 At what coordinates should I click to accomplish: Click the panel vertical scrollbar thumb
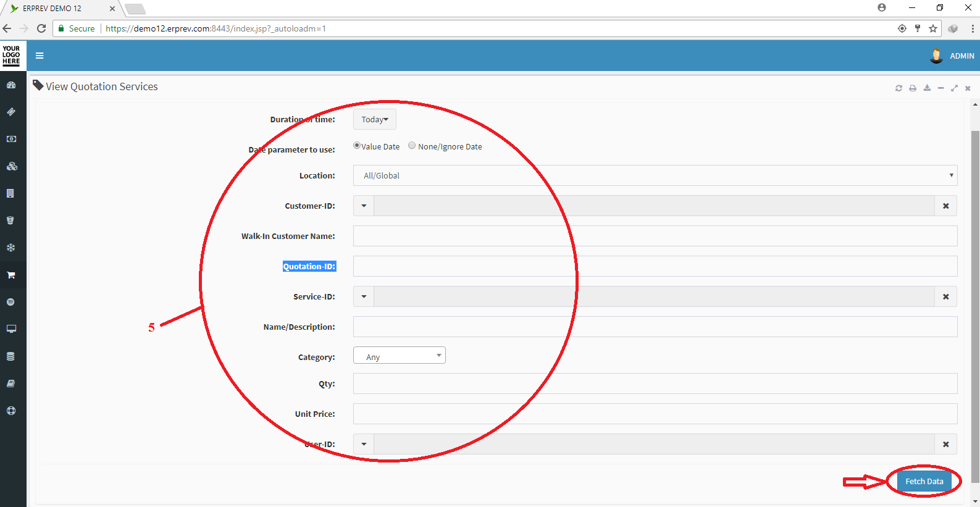pyautogui.click(x=975, y=306)
